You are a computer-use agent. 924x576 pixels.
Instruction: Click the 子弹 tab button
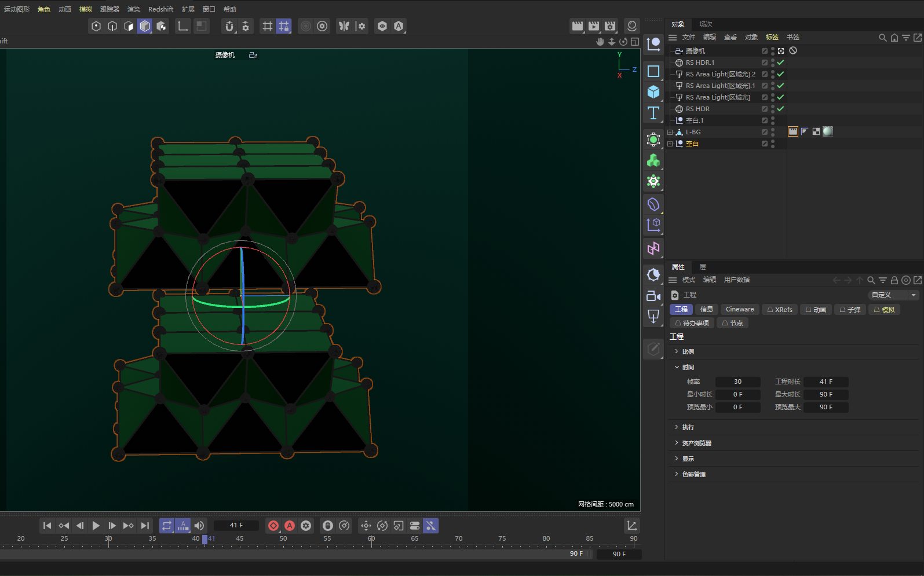(850, 310)
